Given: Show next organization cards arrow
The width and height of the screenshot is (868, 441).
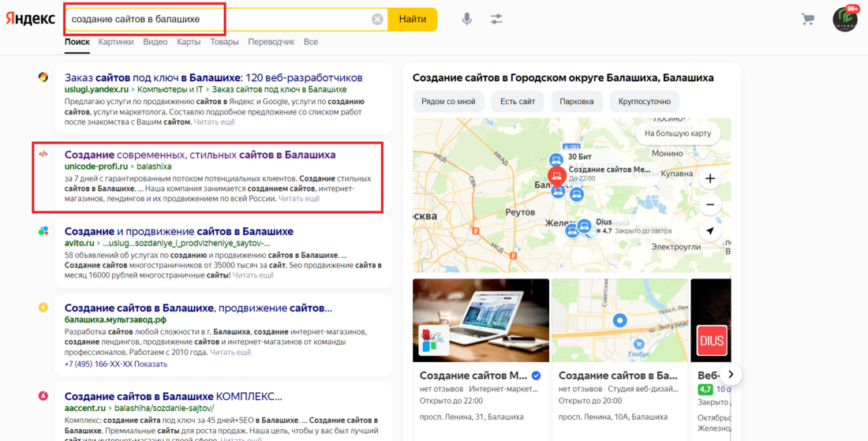Looking at the screenshot, I should pyautogui.click(x=731, y=375).
